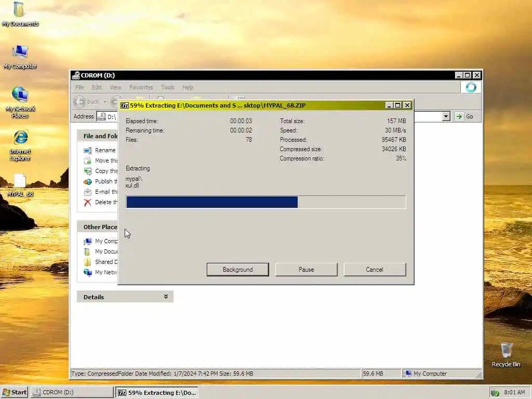Click the Copy this file task icon
Screen dimensions: 532x399
click(x=87, y=171)
